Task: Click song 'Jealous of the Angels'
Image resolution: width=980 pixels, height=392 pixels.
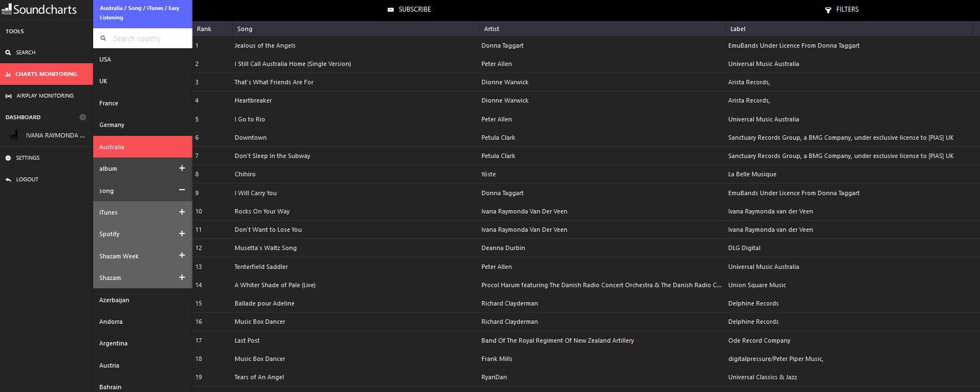Action: click(x=265, y=45)
